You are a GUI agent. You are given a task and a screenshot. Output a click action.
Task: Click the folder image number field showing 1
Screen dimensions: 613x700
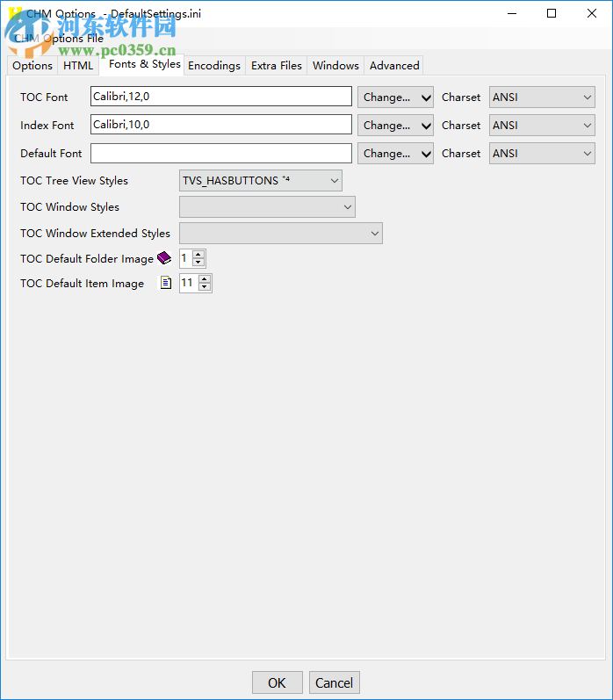coord(186,258)
